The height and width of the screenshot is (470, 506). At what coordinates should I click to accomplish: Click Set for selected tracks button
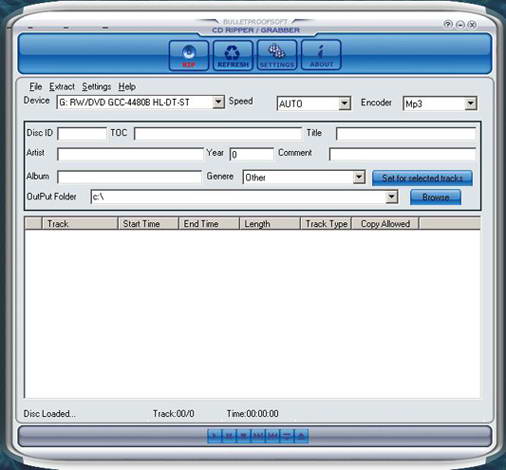pyautogui.click(x=422, y=178)
